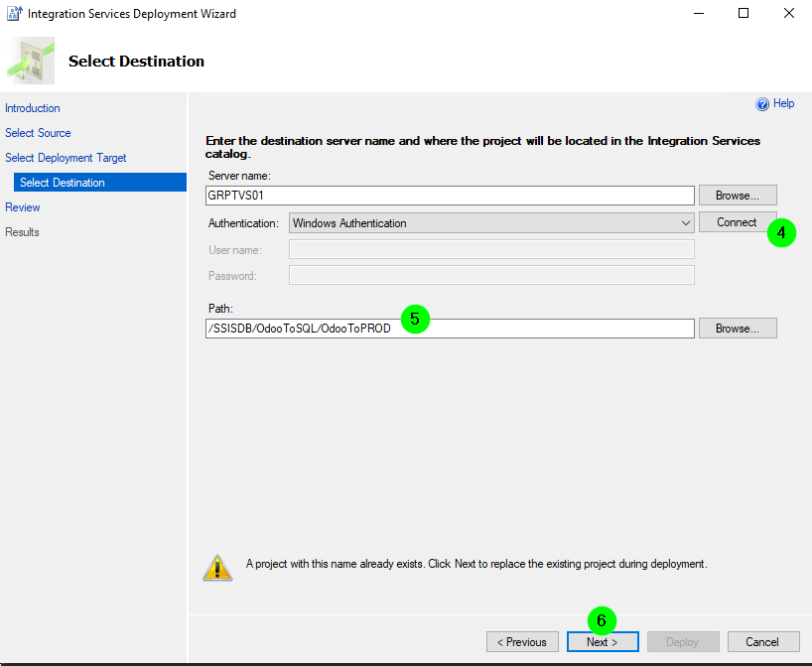This screenshot has height=666, width=812.
Task: Cancel the deployment wizard
Action: (763, 642)
